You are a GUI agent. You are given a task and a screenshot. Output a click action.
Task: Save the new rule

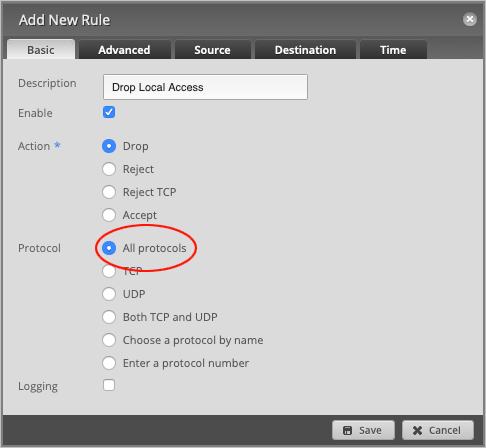363,430
